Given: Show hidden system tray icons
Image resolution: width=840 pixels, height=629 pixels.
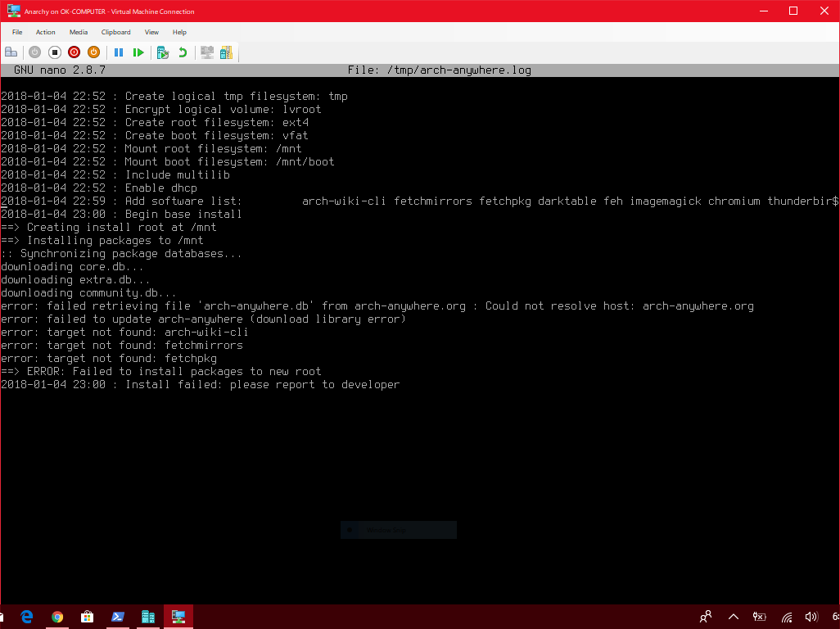Looking at the screenshot, I should [x=734, y=617].
